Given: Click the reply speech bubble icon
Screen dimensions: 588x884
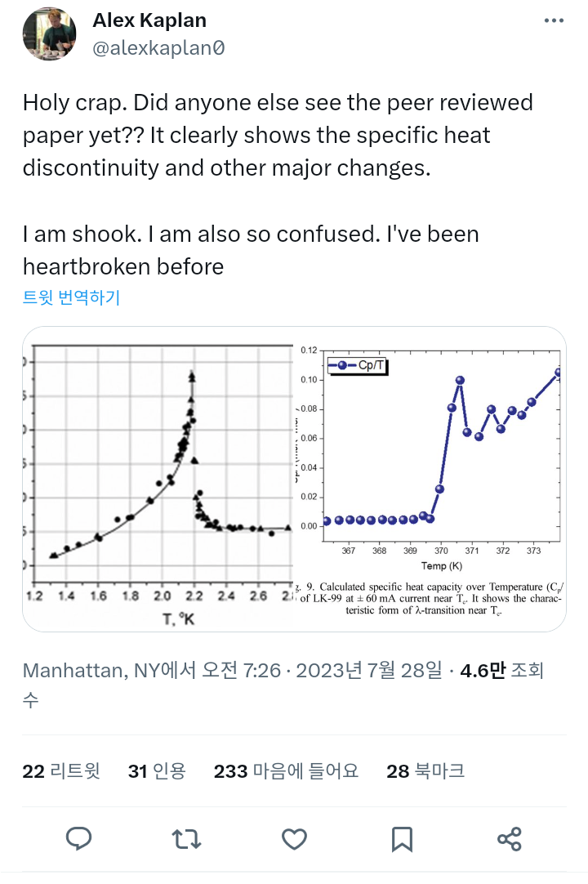Looking at the screenshot, I should click(78, 838).
